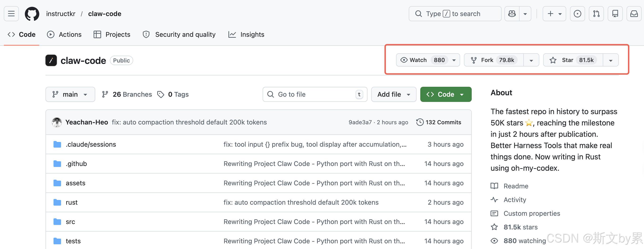The width and height of the screenshot is (644, 249).
Task: Fork the repository
Action: tap(494, 60)
